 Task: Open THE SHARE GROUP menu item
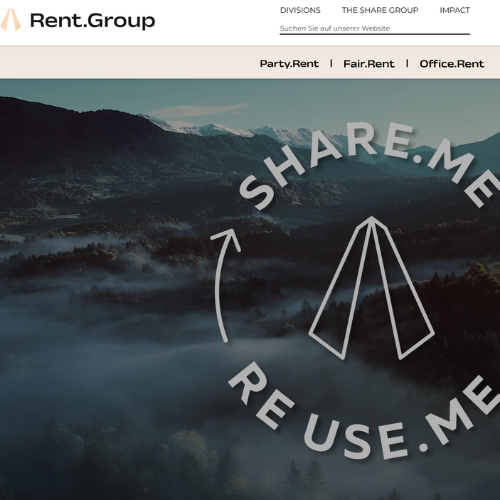380,10
